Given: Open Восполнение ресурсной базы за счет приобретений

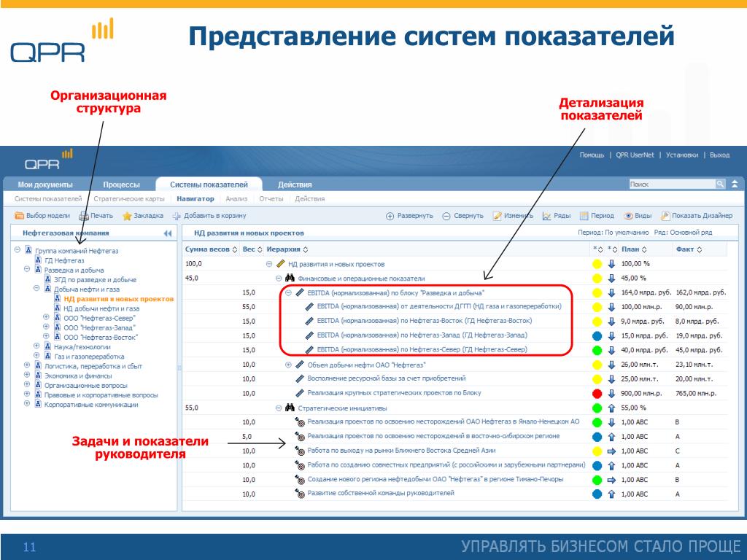Looking at the screenshot, I should (x=387, y=378).
